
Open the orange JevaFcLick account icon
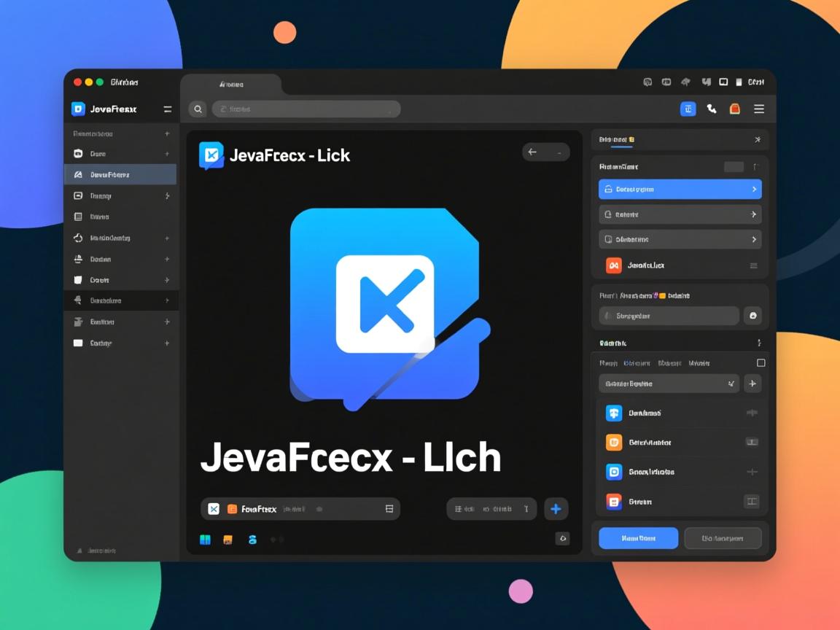click(x=613, y=265)
